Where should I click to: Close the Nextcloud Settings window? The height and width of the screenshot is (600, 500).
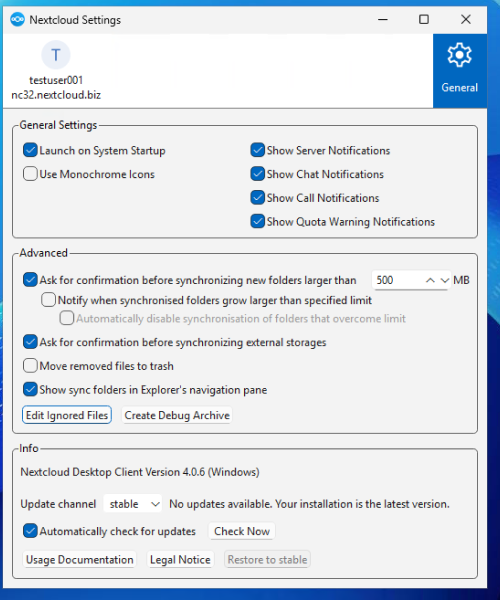click(466, 19)
